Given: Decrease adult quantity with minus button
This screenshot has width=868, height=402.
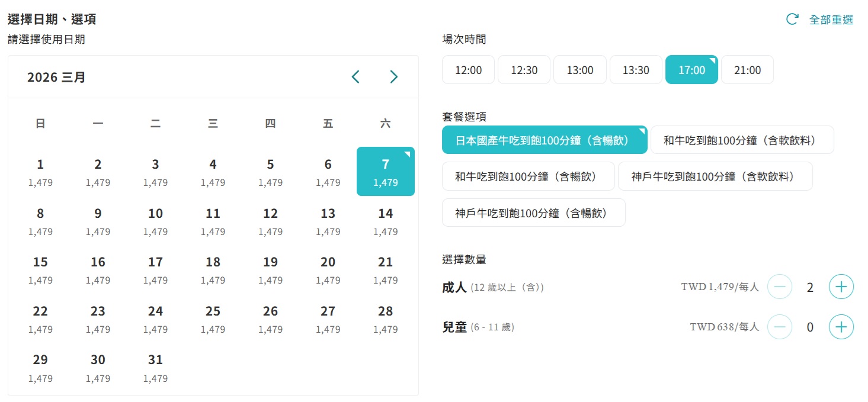Looking at the screenshot, I should point(779,288).
